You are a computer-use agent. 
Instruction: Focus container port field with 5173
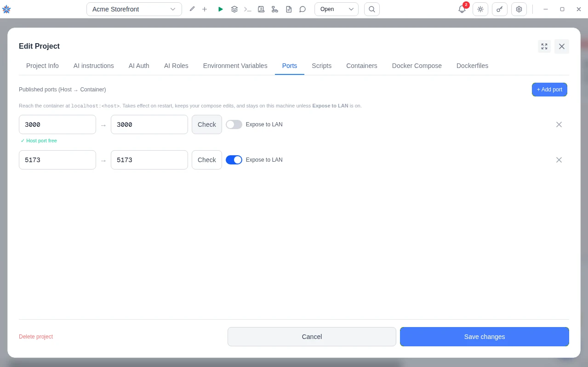pos(149,160)
